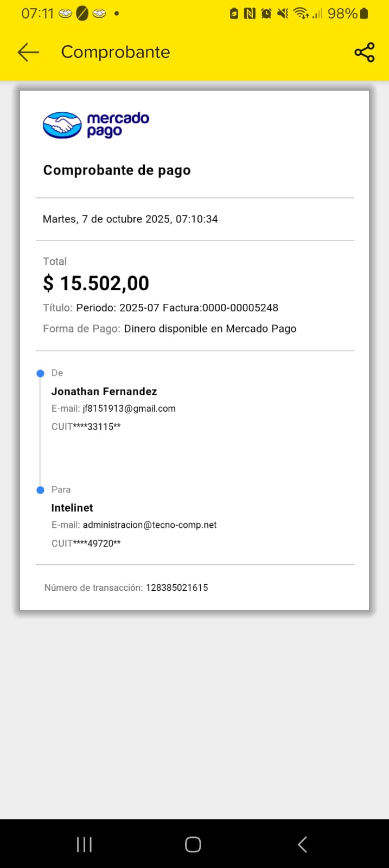Tap the back arrow in the header

pyautogui.click(x=28, y=52)
